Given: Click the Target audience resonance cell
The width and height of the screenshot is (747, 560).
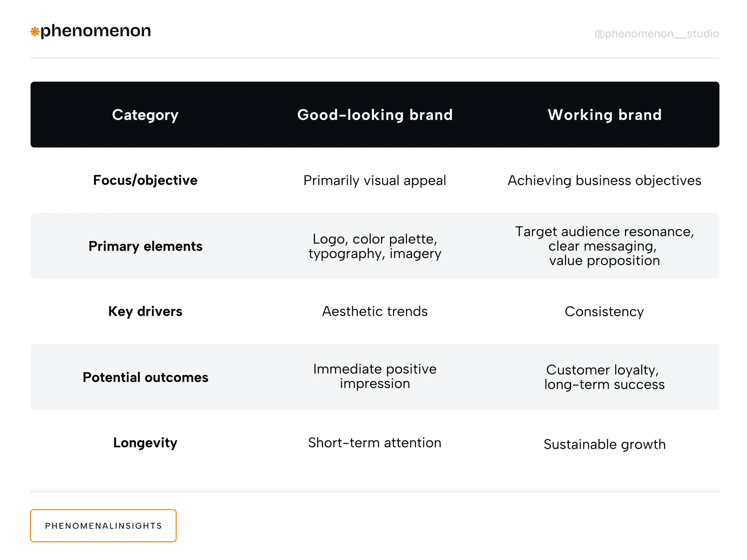Looking at the screenshot, I should coord(604,246).
